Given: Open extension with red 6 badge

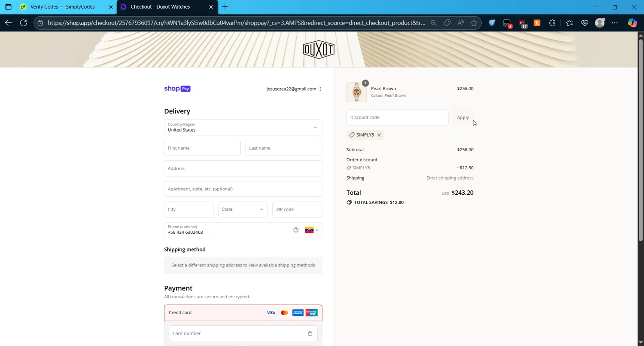Looking at the screenshot, I should (507, 23).
